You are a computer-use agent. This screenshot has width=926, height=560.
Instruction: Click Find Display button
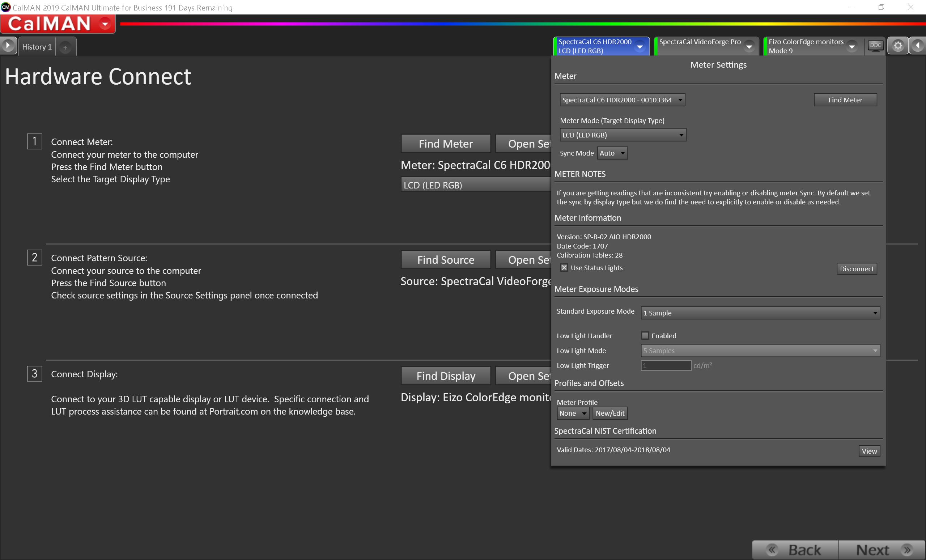(x=446, y=376)
